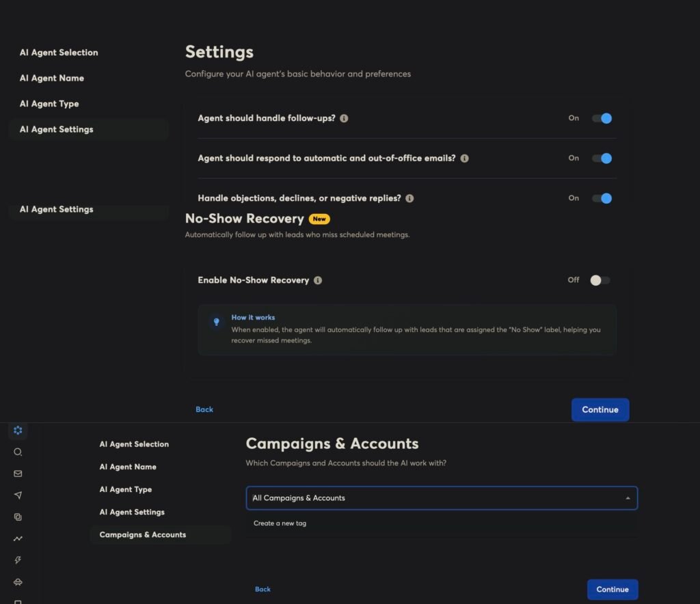Viewport: 700px width, 604px height.
Task: Open the UFO-shaped icon in sidebar
Action: pos(18,581)
